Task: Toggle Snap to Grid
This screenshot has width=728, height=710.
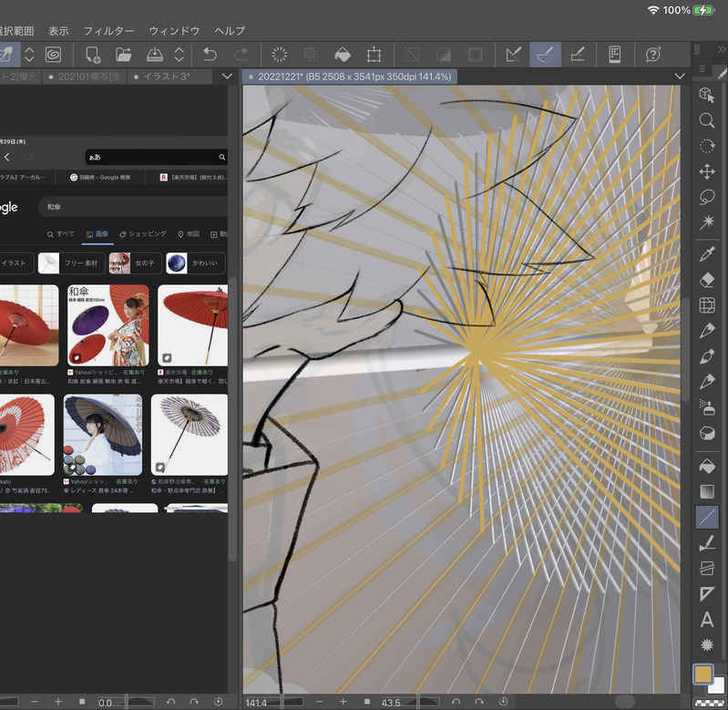Action: pyautogui.click(x=577, y=55)
